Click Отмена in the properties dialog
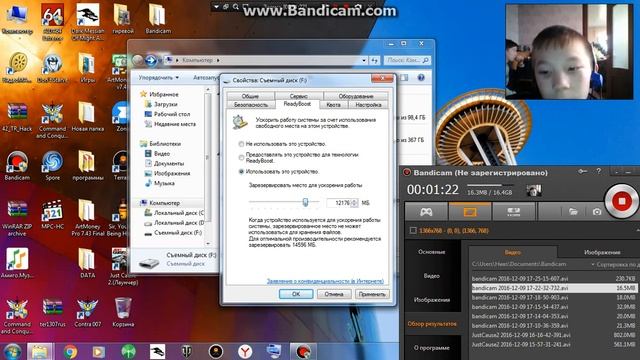This screenshot has height=360, width=640. coord(334,294)
